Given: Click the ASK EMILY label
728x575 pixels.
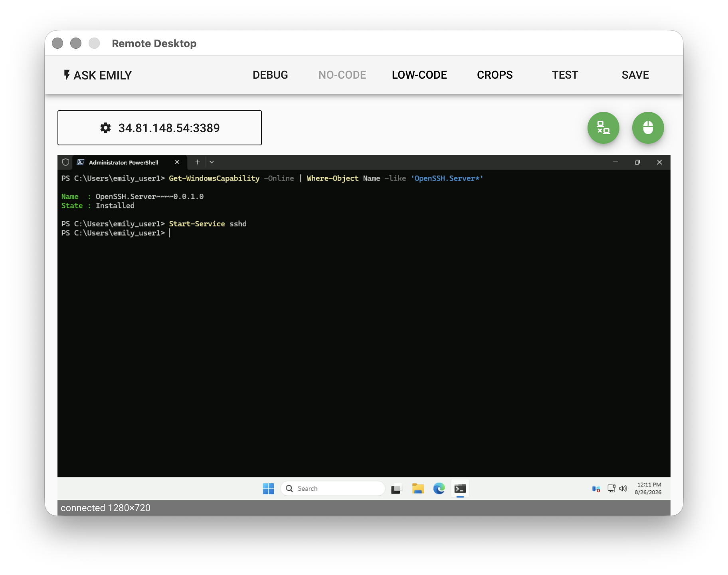Looking at the screenshot, I should coord(103,75).
